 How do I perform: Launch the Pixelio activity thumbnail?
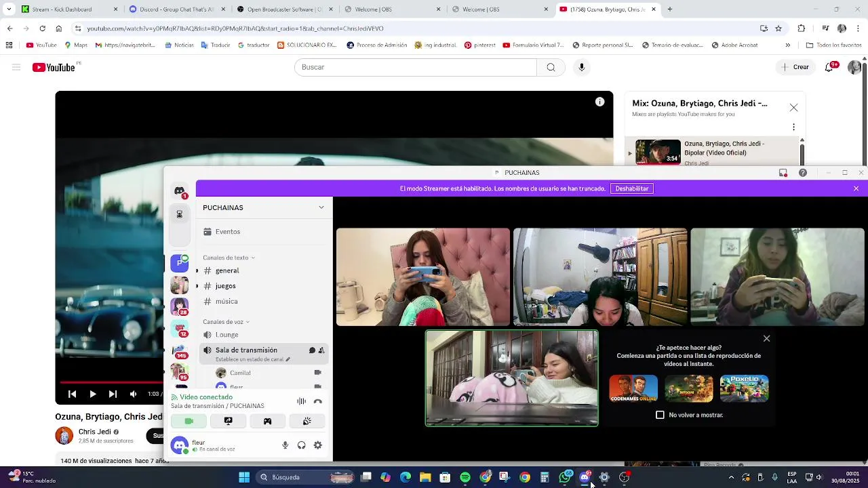[744, 389]
